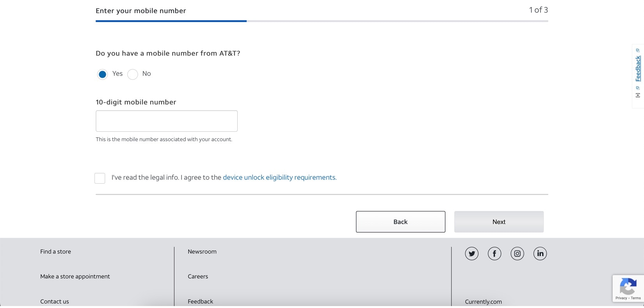Open the Careers footer link

(x=198, y=276)
